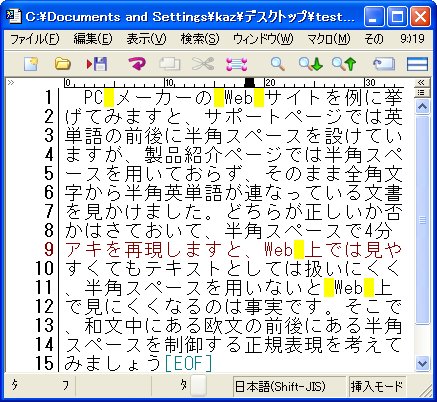
Task: Toggle the split-window icon at toolbar end
Action: click(417, 64)
